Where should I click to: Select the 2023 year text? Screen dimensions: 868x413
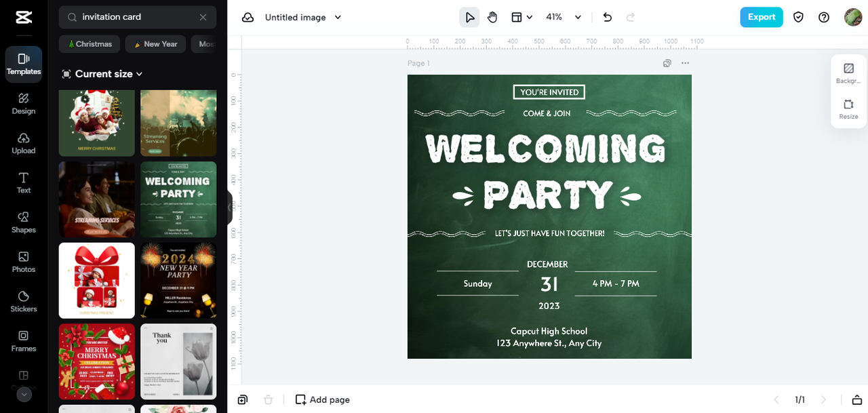pyautogui.click(x=549, y=306)
